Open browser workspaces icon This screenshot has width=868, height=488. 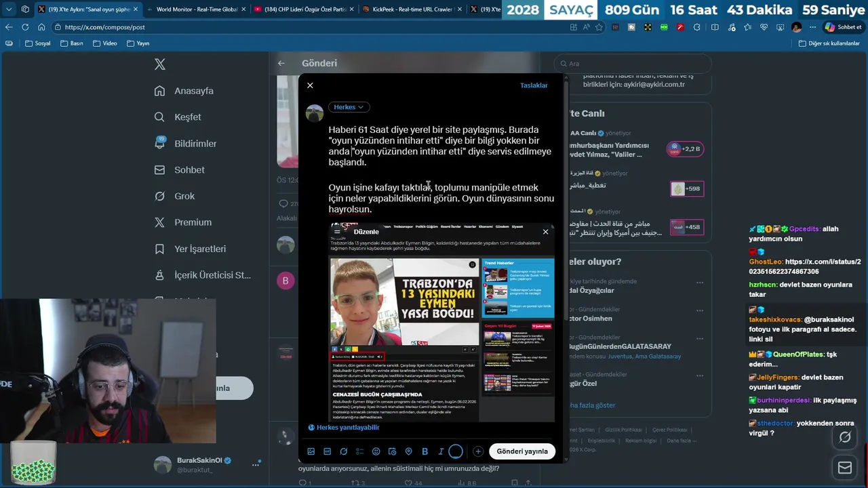point(25,9)
